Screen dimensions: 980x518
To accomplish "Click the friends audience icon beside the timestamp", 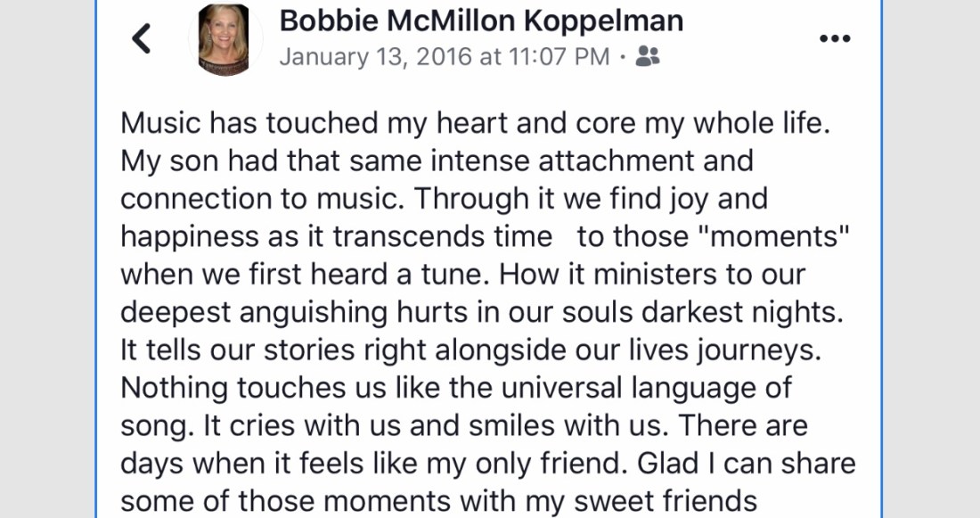I will point(649,57).
